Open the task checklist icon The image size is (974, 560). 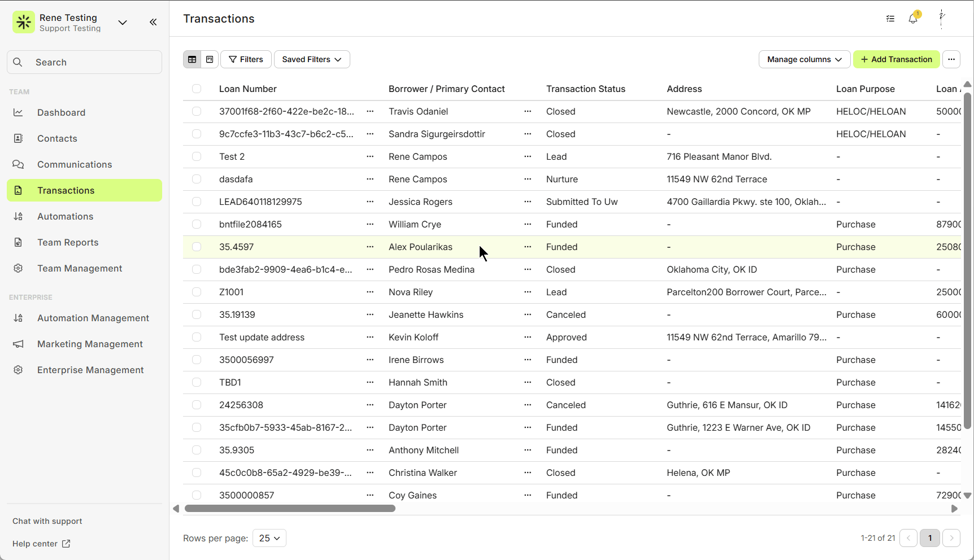pyautogui.click(x=890, y=19)
